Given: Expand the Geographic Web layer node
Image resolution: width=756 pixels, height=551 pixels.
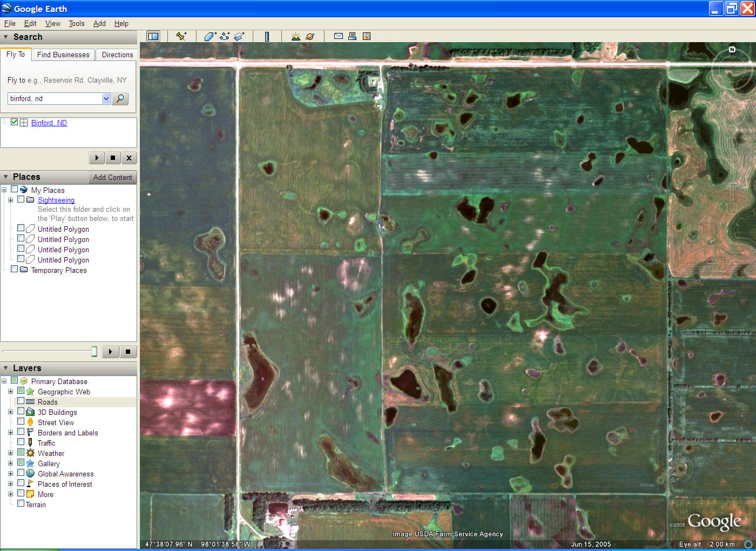Looking at the screenshot, I should point(10,392).
